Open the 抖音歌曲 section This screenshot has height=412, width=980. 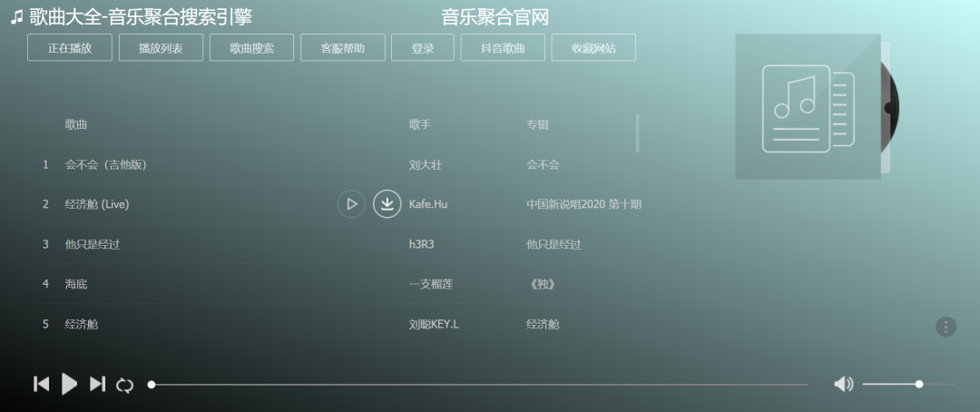(503, 48)
